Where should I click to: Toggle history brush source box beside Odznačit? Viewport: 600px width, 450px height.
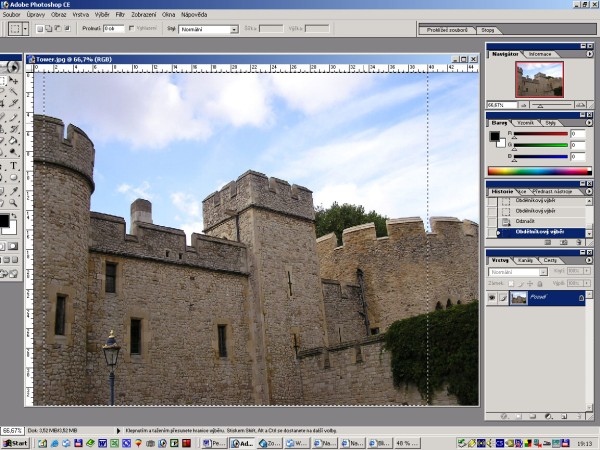tap(492, 222)
